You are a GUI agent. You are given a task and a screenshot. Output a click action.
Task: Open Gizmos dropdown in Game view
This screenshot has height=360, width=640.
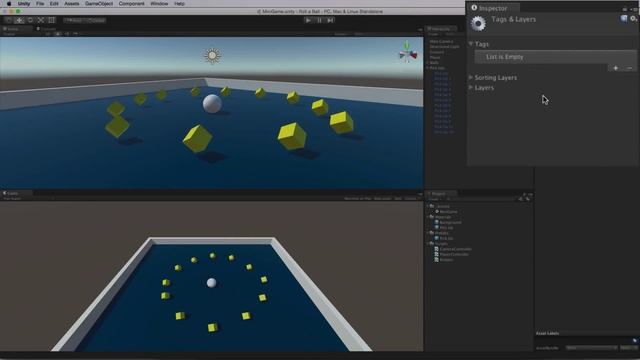click(x=411, y=198)
